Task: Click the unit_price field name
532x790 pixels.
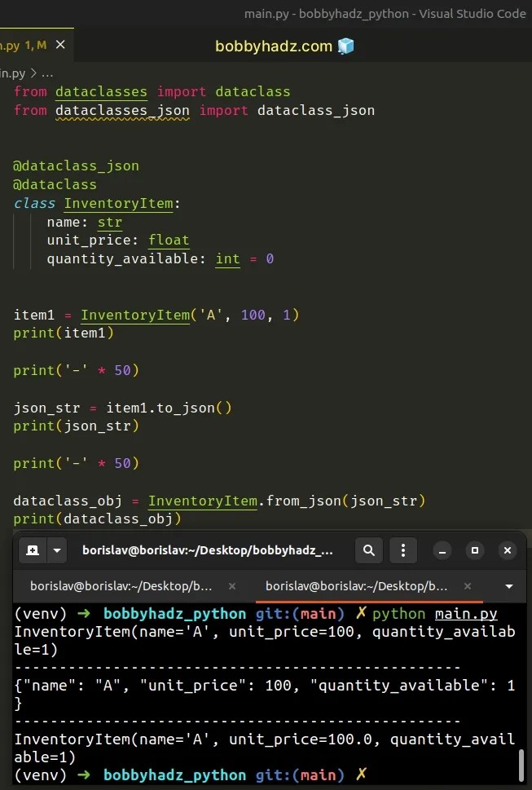Action: 89,241
